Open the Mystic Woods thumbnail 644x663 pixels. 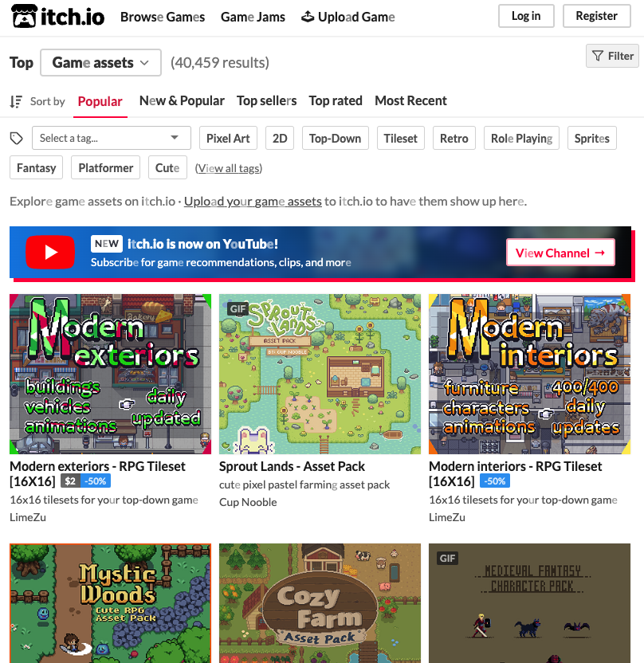(x=110, y=603)
